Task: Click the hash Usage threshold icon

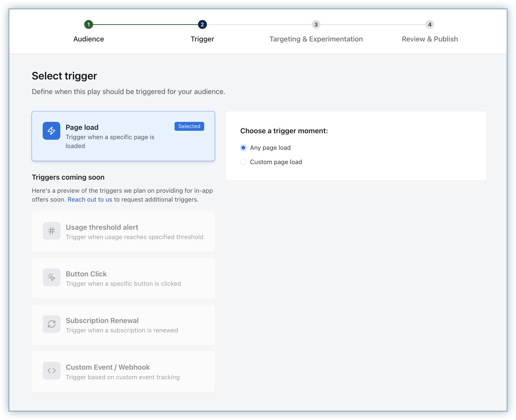Action: tap(51, 231)
